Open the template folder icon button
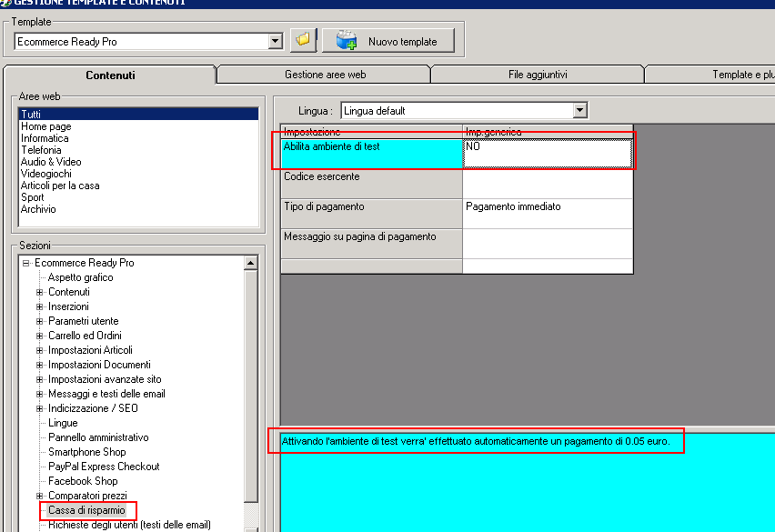Viewport: 775px width, 532px height. 303,40
